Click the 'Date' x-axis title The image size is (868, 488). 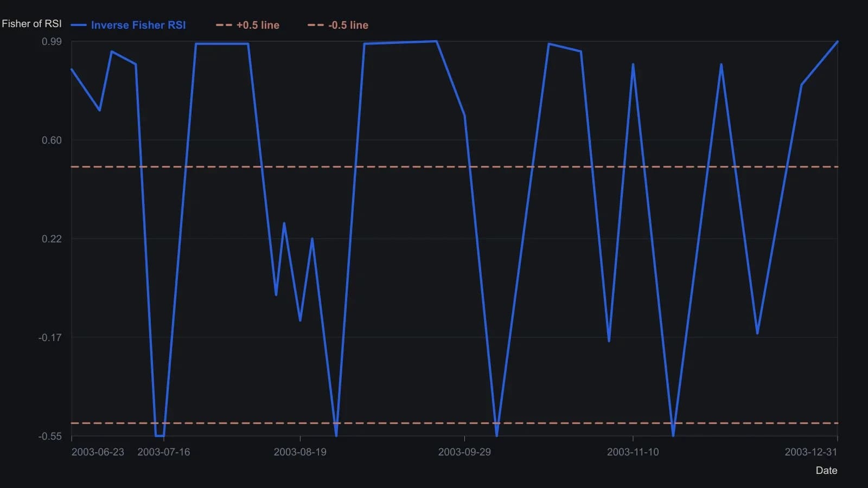(826, 471)
